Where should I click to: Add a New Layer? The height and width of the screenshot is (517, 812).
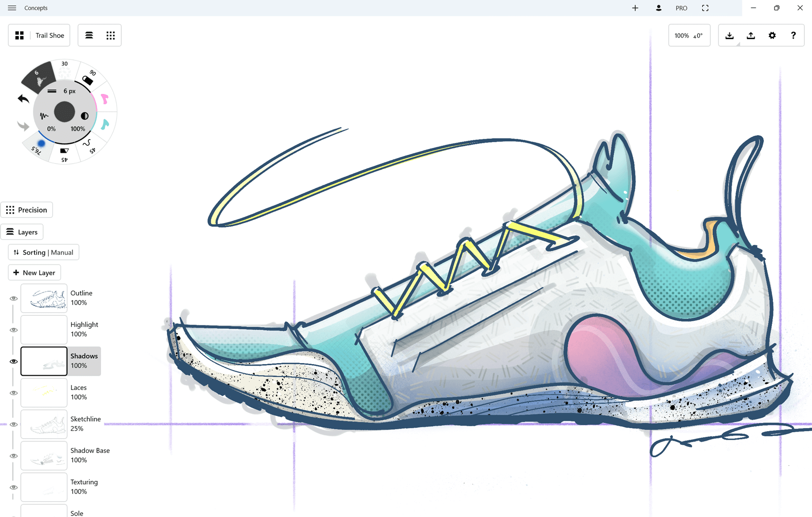click(x=35, y=273)
